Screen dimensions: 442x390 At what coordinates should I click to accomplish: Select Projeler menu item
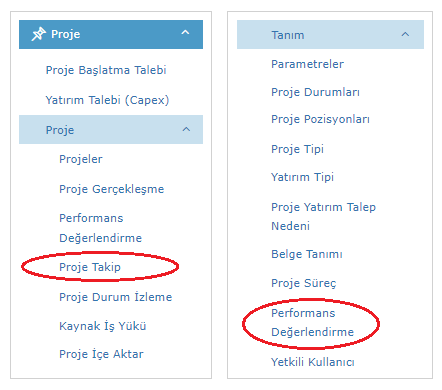(x=81, y=159)
